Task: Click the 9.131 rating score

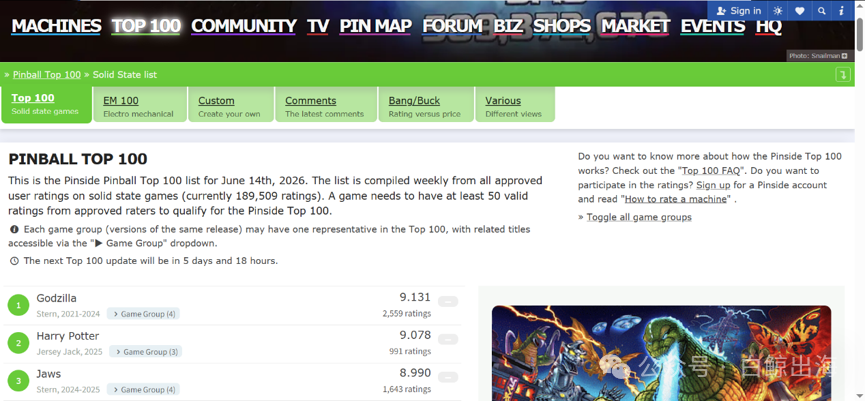Action: click(415, 297)
